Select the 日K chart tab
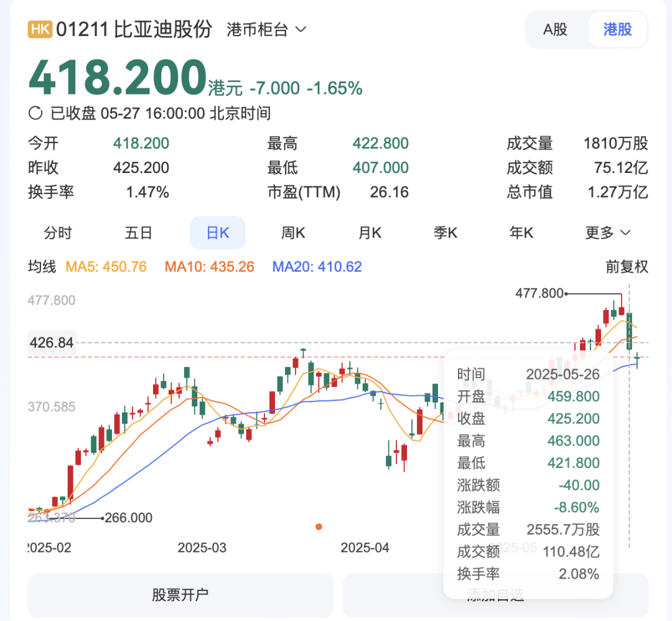This screenshot has height=621, width=672. [x=218, y=233]
